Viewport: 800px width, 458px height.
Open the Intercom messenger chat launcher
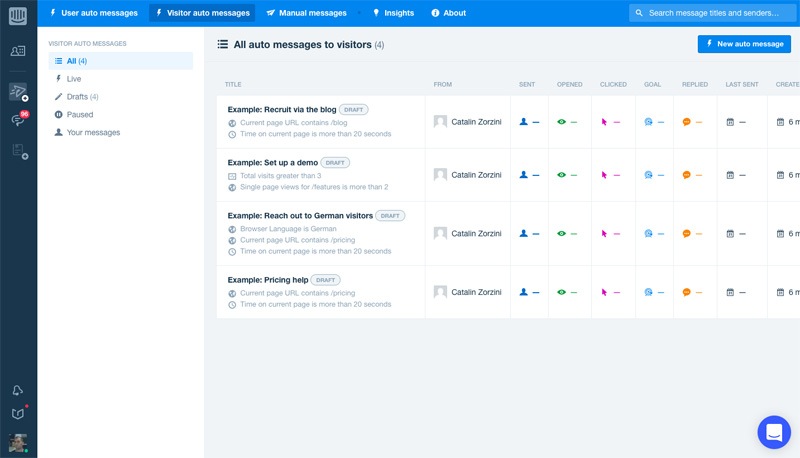click(774, 432)
